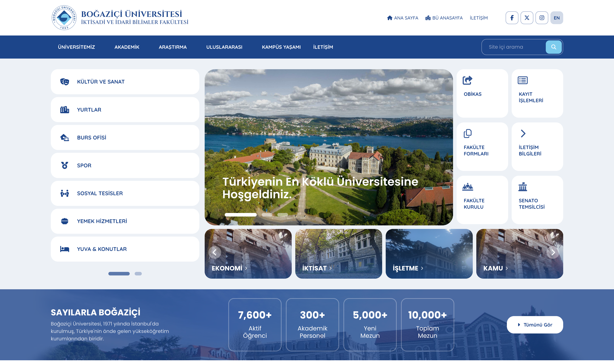This screenshot has width=614, height=364.
Task: Go to previous department carousel arrow
Action: pyautogui.click(x=215, y=252)
